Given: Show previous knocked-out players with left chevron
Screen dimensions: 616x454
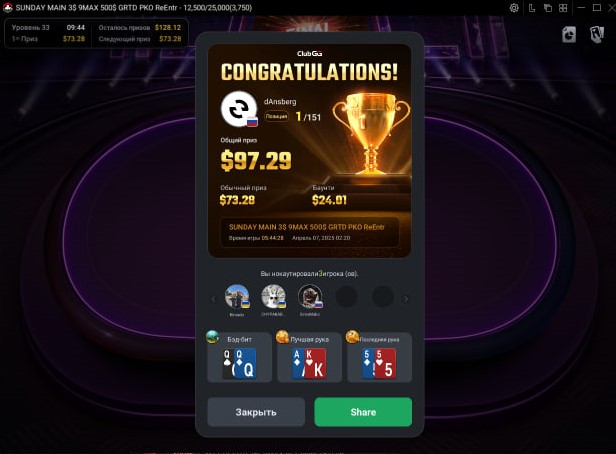Looking at the screenshot, I should [213, 299].
